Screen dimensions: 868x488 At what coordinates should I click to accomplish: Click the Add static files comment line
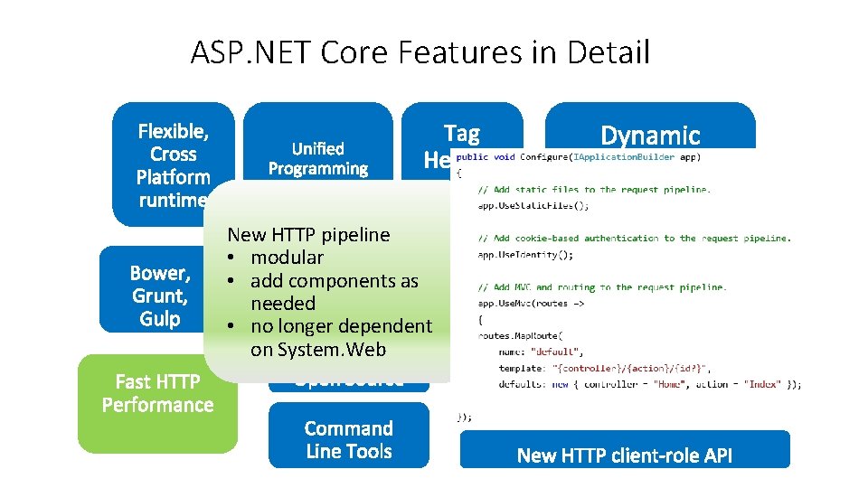pyautogui.click(x=594, y=190)
